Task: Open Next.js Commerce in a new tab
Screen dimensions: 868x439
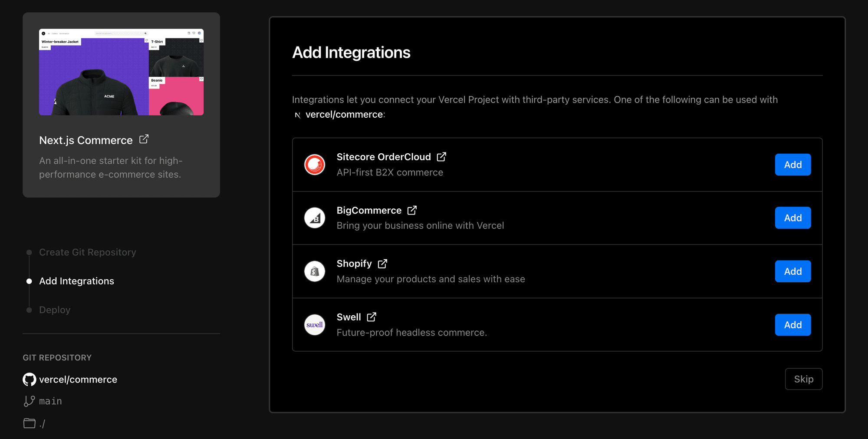Action: pos(145,139)
